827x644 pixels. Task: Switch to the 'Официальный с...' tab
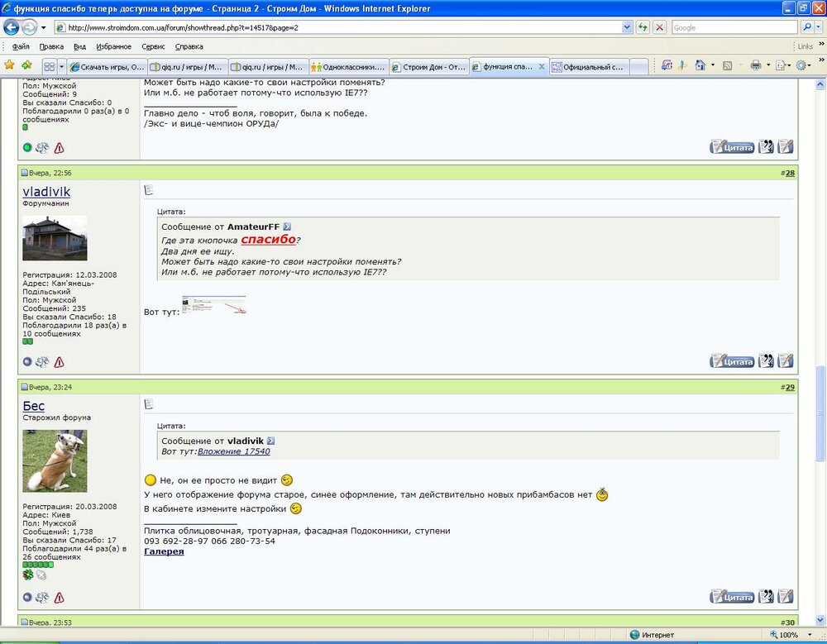coord(589,67)
